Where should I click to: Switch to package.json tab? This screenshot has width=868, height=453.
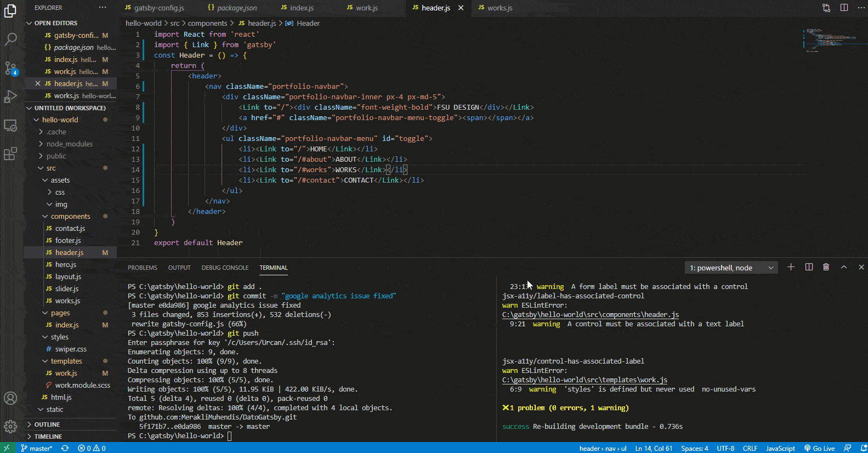pos(237,8)
